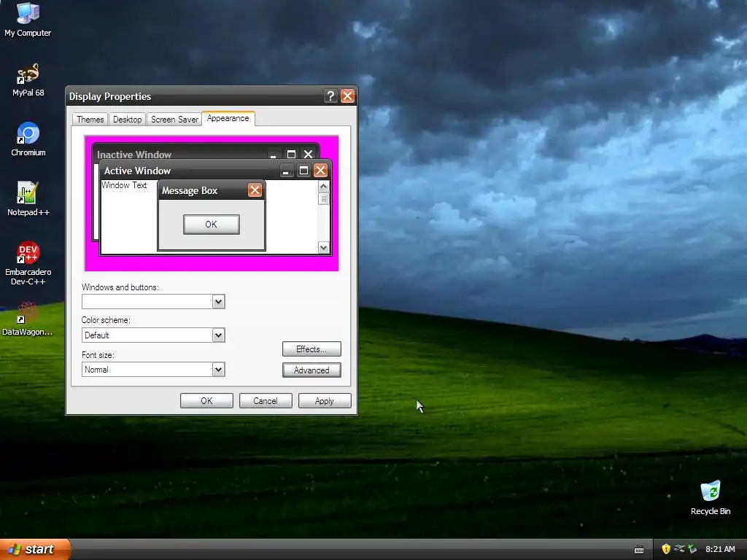Switch to the Desktop tab
747x560 pixels.
[x=127, y=120]
